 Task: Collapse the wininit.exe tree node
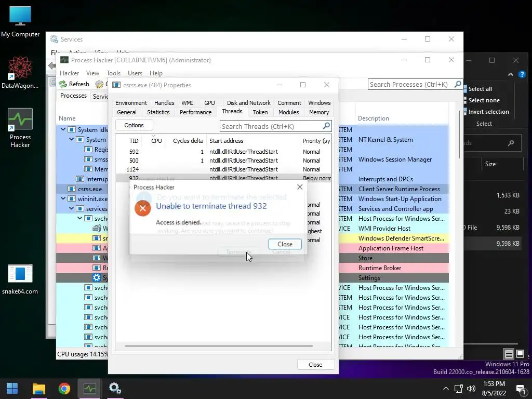coord(63,198)
